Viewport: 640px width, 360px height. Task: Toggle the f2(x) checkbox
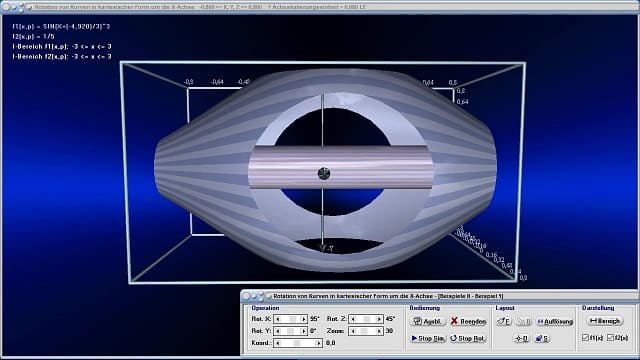(611, 338)
